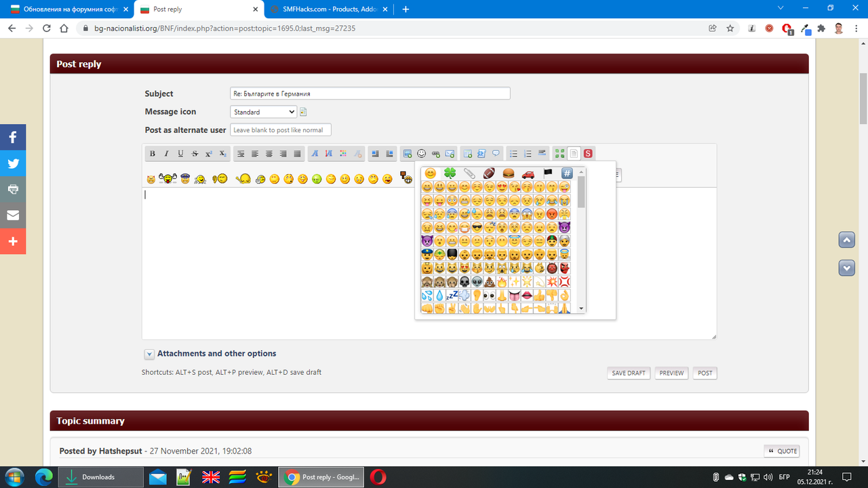Open the flags emoji category
This screenshot has height=488, width=868.
point(547,174)
